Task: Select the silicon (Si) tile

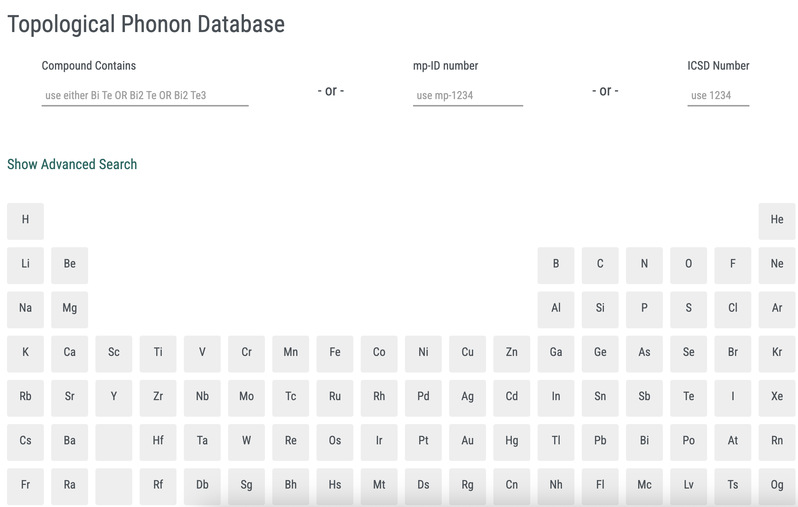Action: coord(600,309)
